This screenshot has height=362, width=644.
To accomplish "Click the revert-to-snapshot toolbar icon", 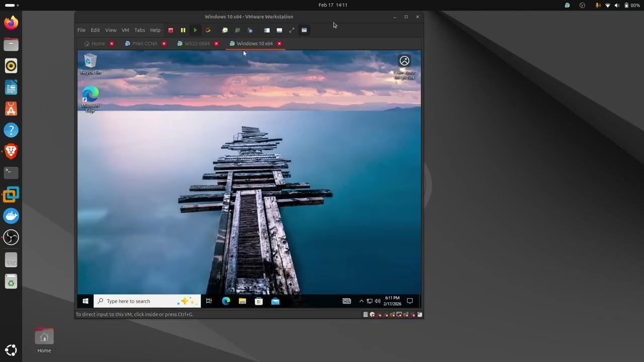I will pos(237,30).
